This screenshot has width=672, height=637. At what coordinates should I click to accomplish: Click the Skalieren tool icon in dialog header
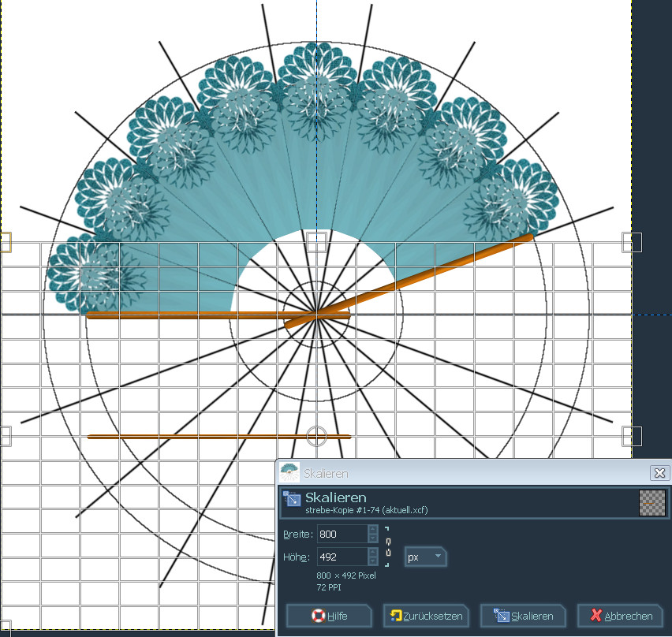point(291,500)
